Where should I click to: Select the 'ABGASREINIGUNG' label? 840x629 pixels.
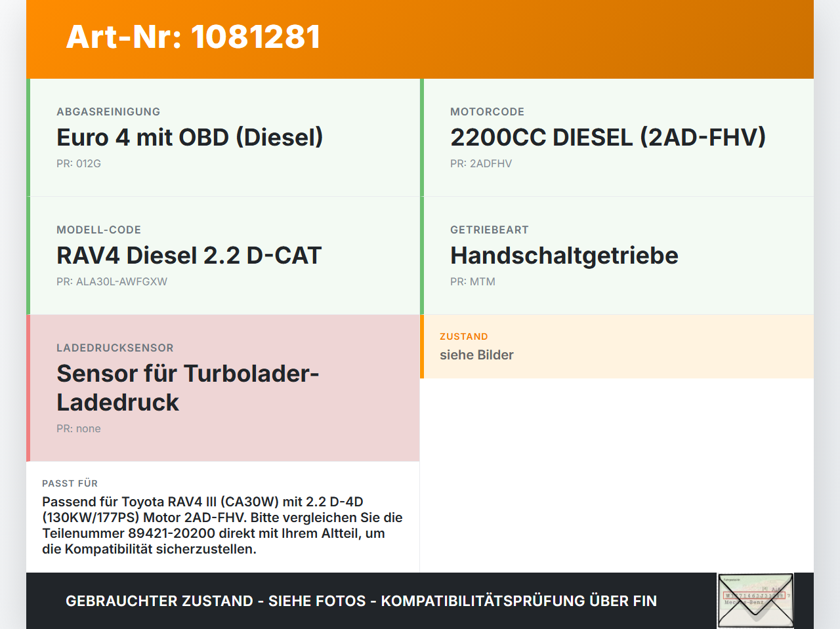(108, 112)
